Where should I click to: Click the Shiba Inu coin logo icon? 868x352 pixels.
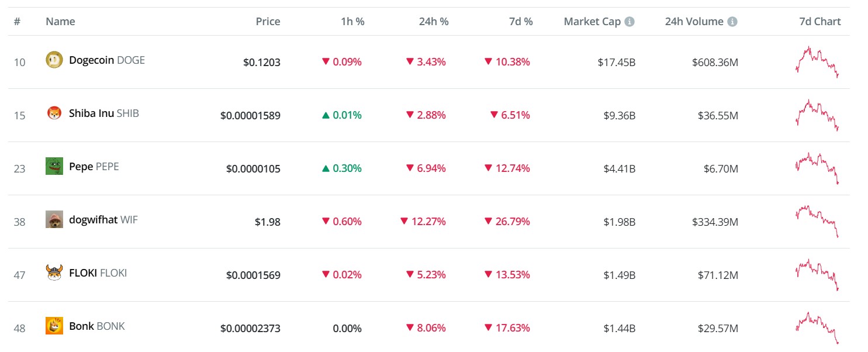click(x=54, y=113)
